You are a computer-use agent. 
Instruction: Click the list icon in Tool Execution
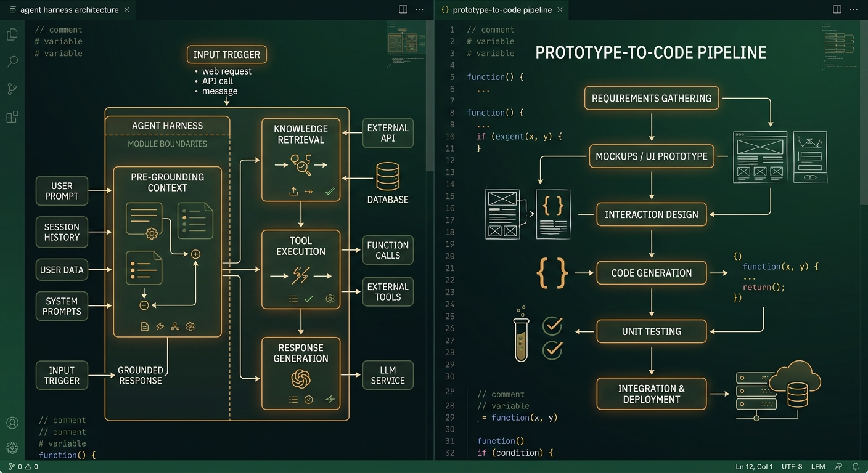click(293, 299)
